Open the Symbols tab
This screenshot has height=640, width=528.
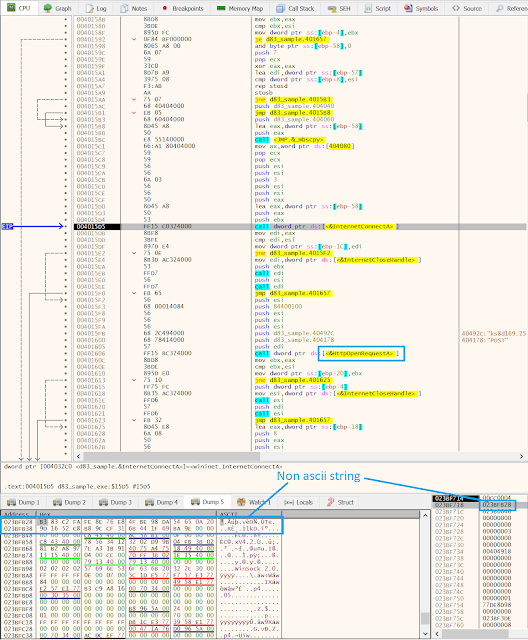(422, 8)
